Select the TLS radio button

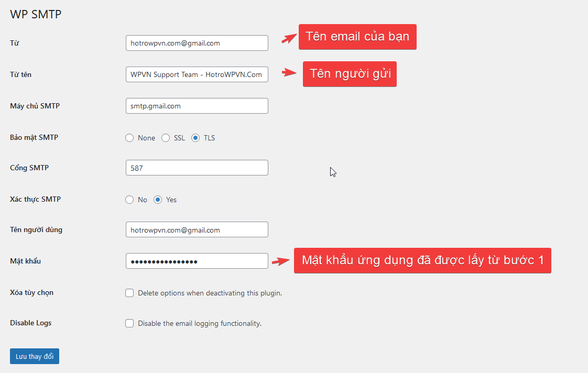pos(195,138)
